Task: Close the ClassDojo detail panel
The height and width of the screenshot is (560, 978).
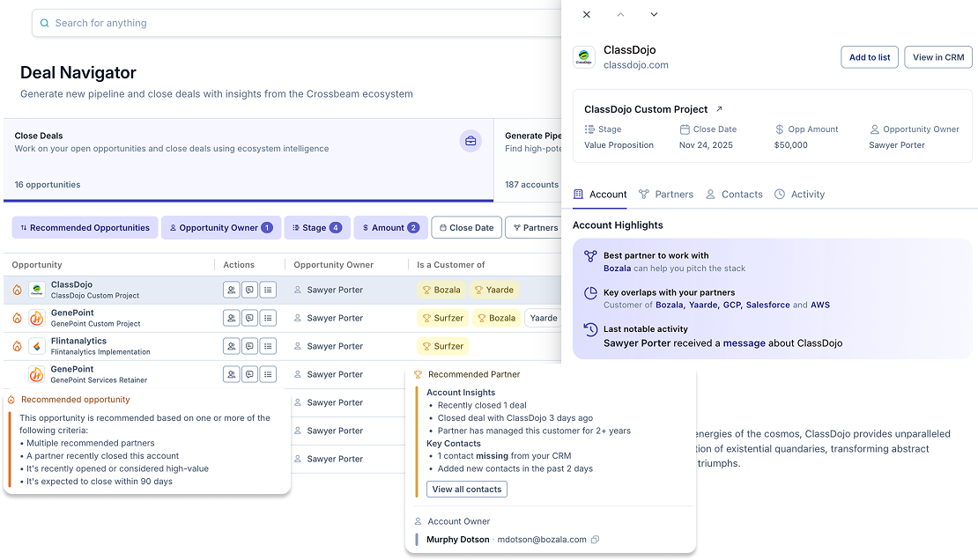Action: [586, 14]
